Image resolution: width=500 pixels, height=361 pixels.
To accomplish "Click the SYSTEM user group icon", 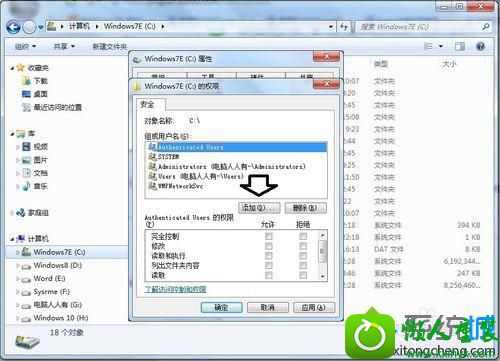I will 152,156.
